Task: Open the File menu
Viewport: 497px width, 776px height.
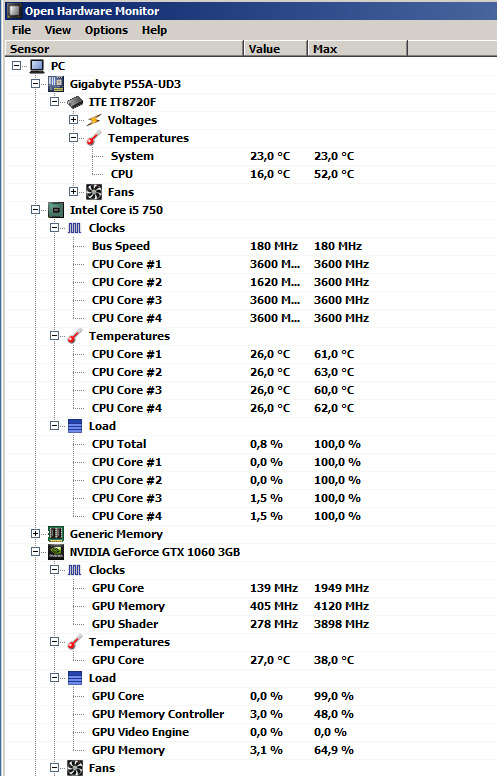Action: click(21, 30)
